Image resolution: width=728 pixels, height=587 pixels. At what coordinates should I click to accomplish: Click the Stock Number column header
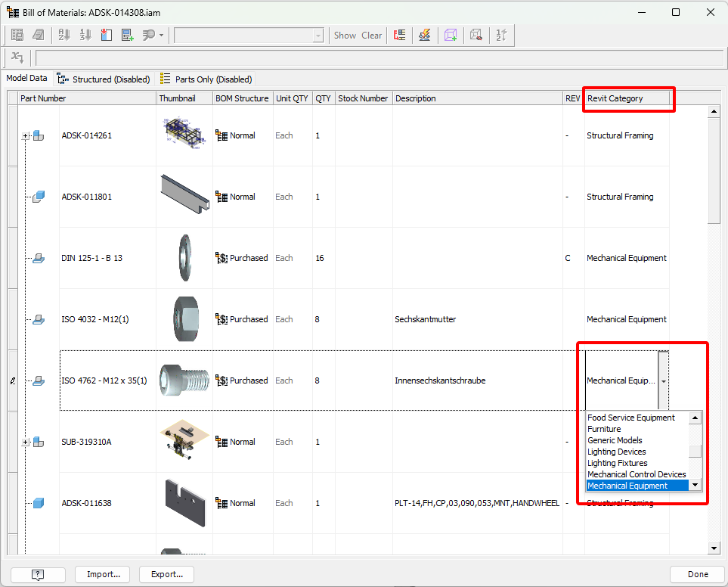[x=364, y=98]
